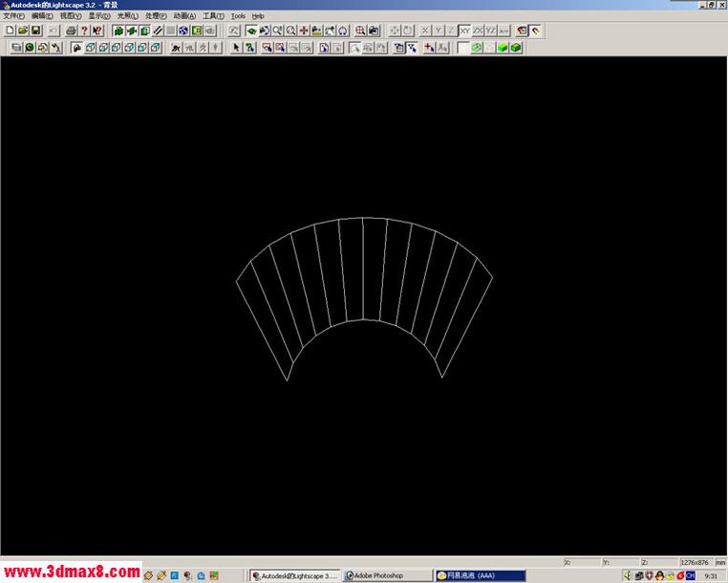The height and width of the screenshot is (583, 728).
Task: Toggle the YZ plane constraint button
Action: point(490,31)
